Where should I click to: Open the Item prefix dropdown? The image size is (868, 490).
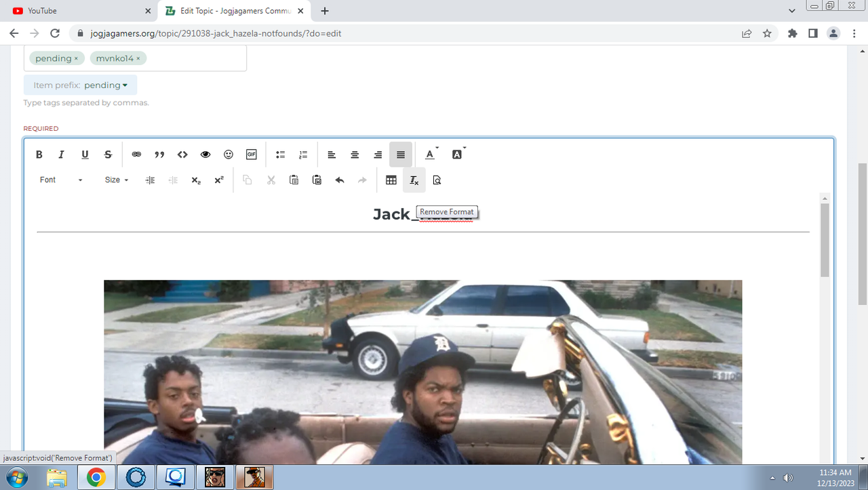81,85
